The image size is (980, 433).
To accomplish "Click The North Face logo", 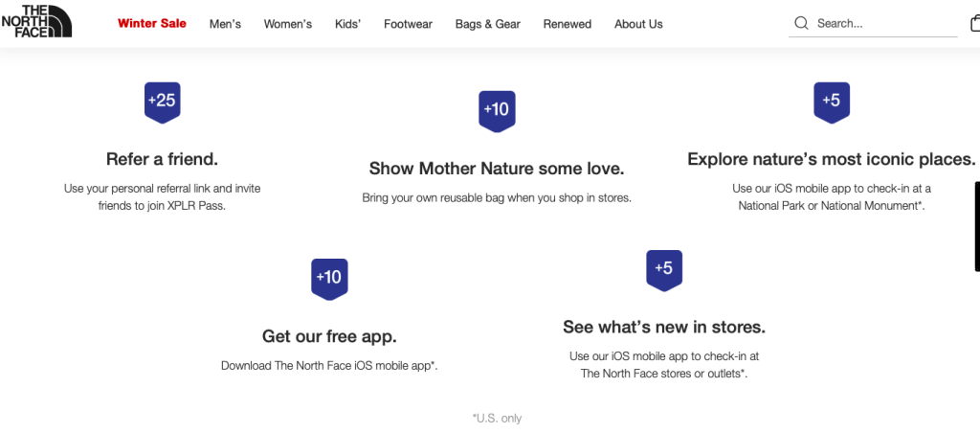I will 36,22.
